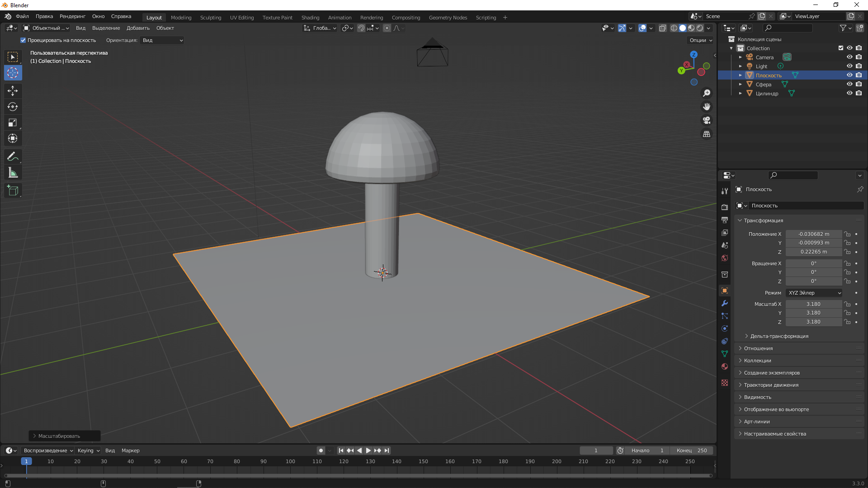Viewport: 868px width, 488px height.
Task: Open the 'Рендеринг' menu
Action: [x=72, y=16]
